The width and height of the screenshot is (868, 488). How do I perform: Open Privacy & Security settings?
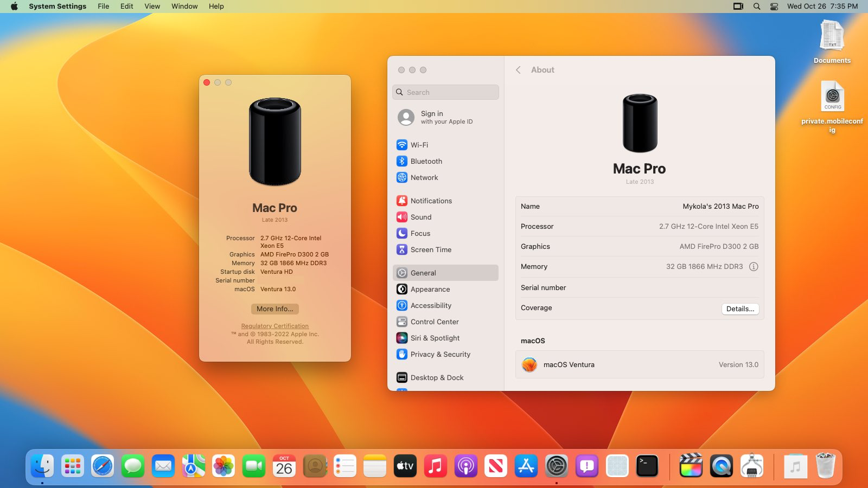point(445,354)
